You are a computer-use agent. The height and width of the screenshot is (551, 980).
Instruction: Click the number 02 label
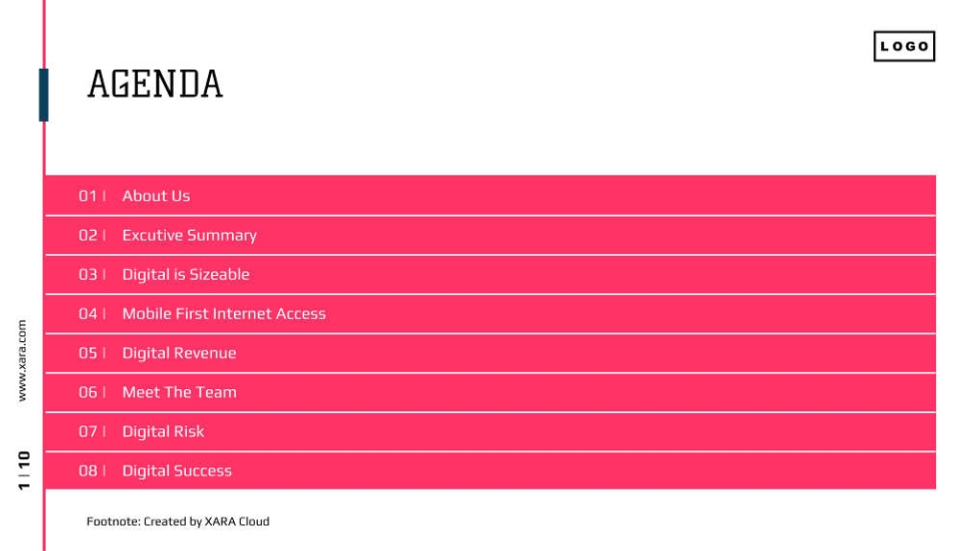click(87, 235)
